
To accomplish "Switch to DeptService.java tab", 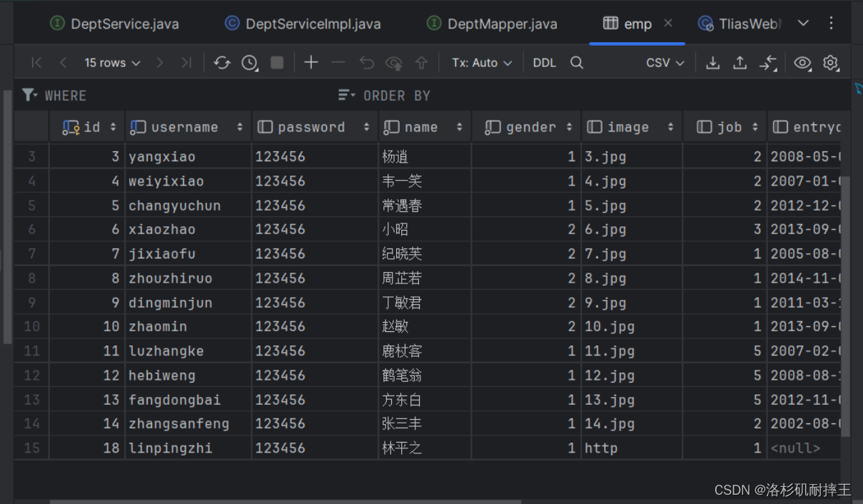I will 115,24.
